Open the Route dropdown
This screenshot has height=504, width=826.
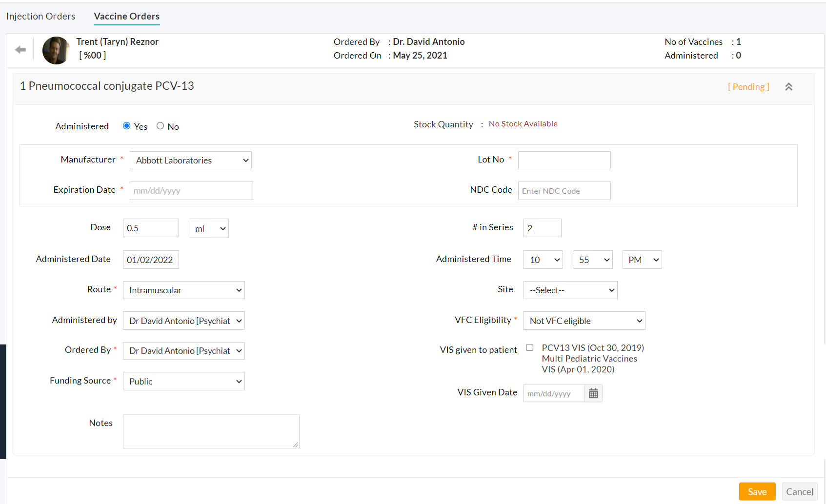click(x=183, y=290)
